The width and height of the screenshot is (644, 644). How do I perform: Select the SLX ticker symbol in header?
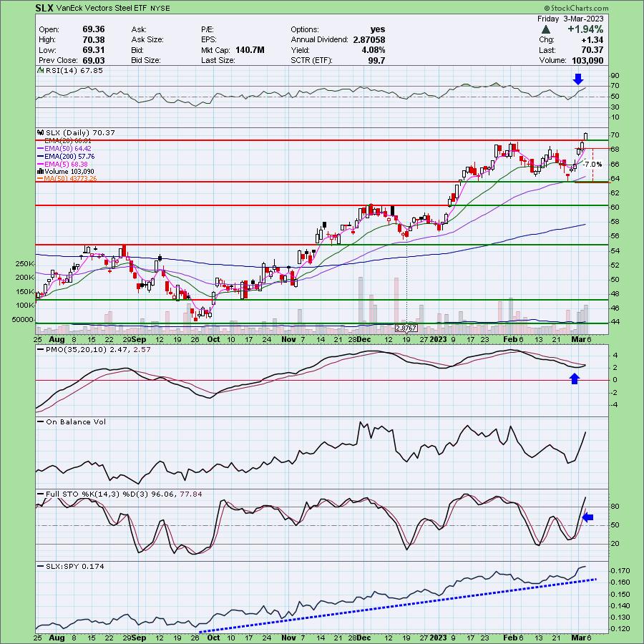tap(44, 8)
